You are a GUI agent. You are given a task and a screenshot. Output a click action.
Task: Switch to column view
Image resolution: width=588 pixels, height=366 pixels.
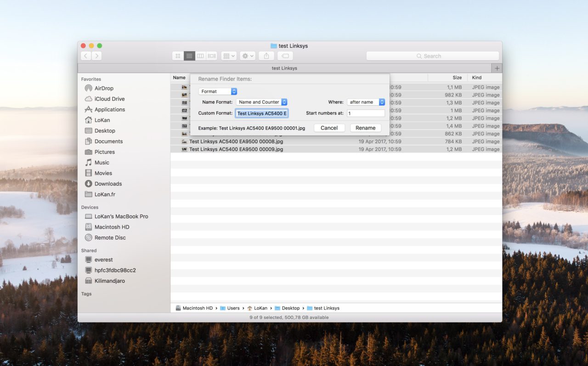coord(200,56)
